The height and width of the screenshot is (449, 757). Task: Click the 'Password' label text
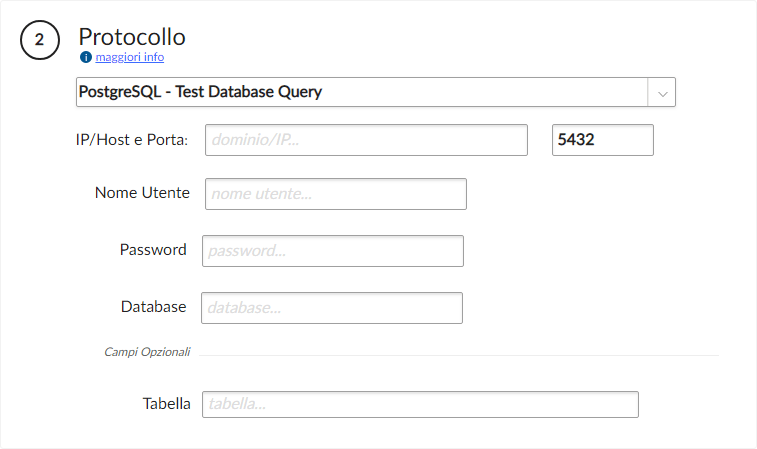click(x=153, y=250)
